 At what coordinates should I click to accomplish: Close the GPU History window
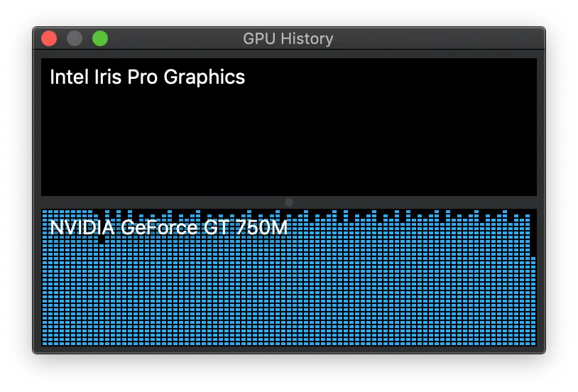pyautogui.click(x=49, y=39)
